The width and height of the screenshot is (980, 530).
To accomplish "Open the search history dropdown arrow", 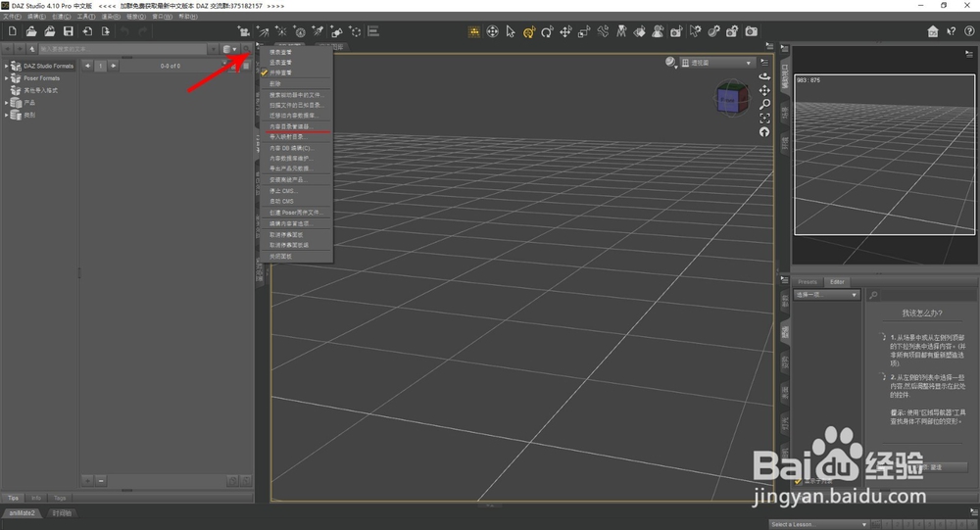I will pos(213,49).
